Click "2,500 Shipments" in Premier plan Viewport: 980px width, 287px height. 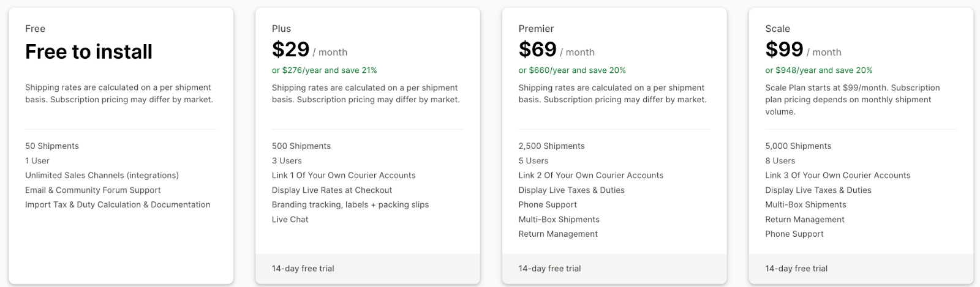coord(551,146)
